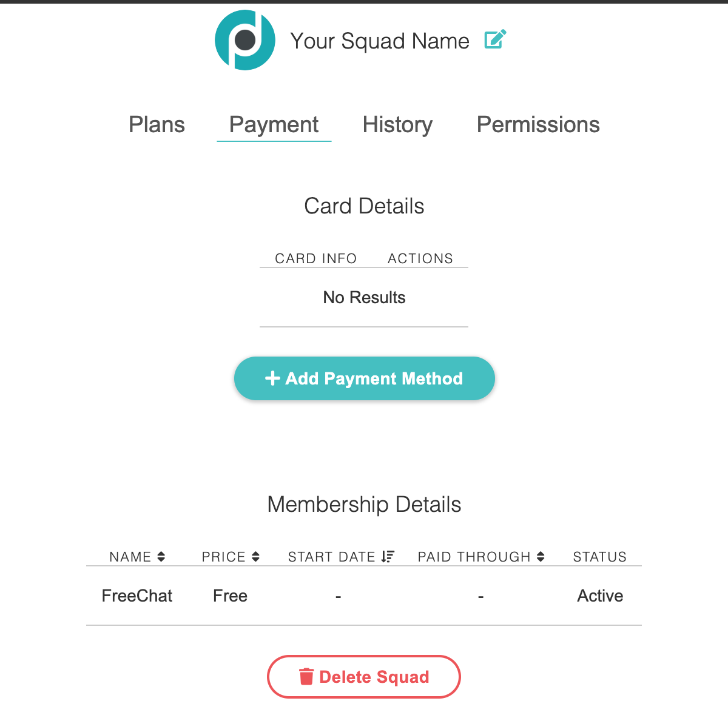
Task: Click the Card Info column header
Action: point(315,258)
